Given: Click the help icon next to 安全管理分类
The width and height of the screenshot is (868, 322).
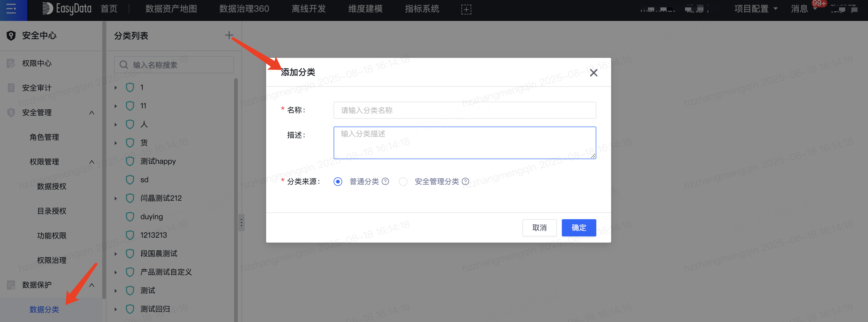Looking at the screenshot, I should click(465, 182).
